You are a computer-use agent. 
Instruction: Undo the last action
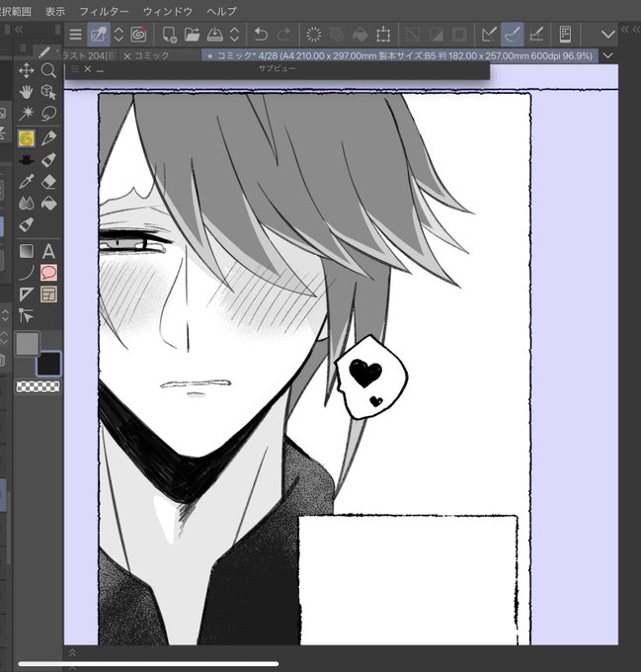(261, 35)
